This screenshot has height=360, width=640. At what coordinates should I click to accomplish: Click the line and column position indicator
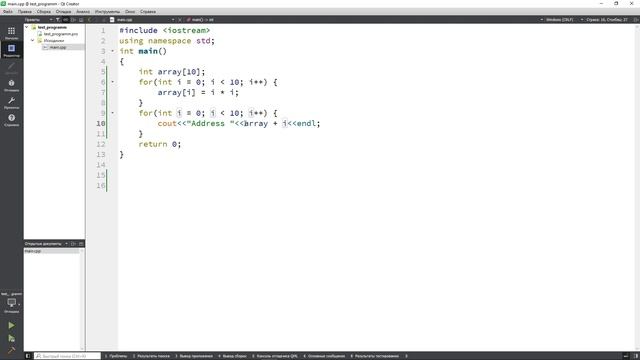607,20
